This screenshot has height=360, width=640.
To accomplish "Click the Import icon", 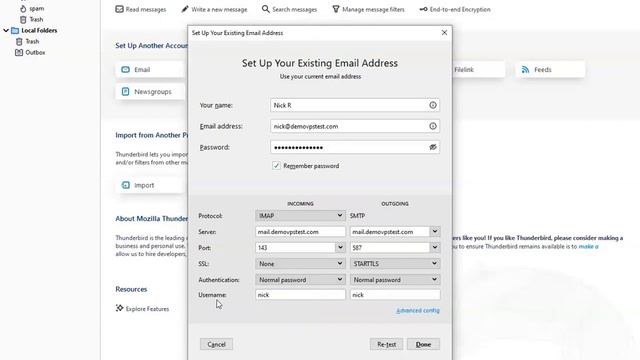I will 125,185.
